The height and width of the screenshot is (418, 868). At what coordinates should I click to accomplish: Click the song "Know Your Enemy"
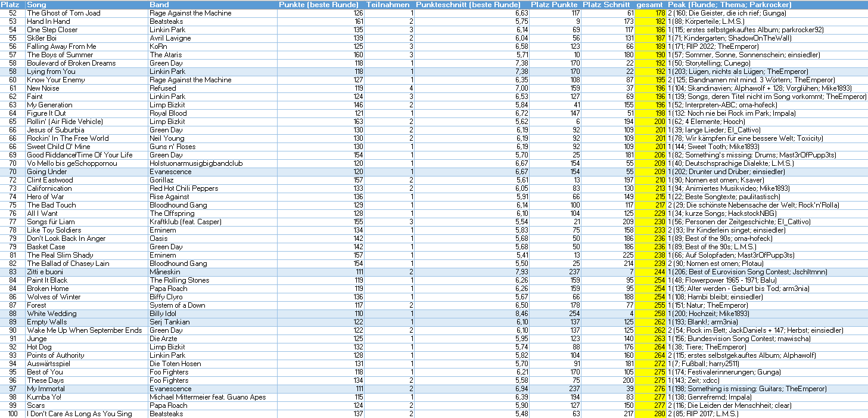click(x=87, y=80)
